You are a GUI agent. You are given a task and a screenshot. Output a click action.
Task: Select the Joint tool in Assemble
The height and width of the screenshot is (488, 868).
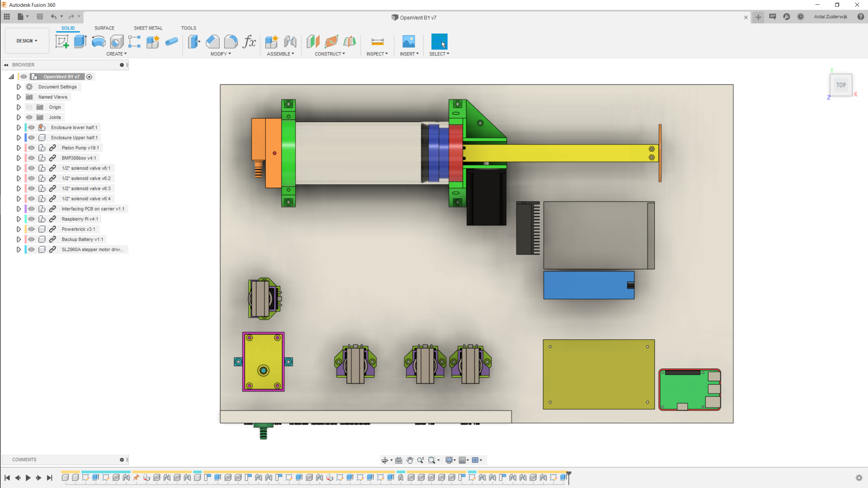[x=290, y=42]
